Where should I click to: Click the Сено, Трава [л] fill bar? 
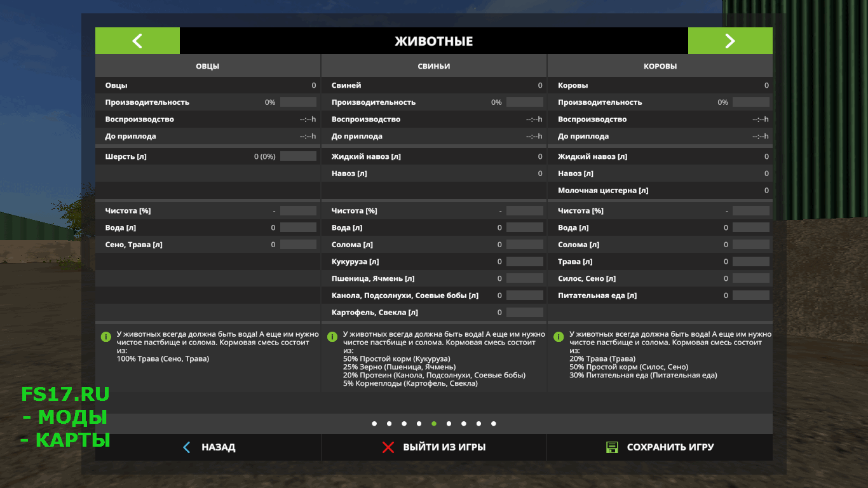point(298,245)
